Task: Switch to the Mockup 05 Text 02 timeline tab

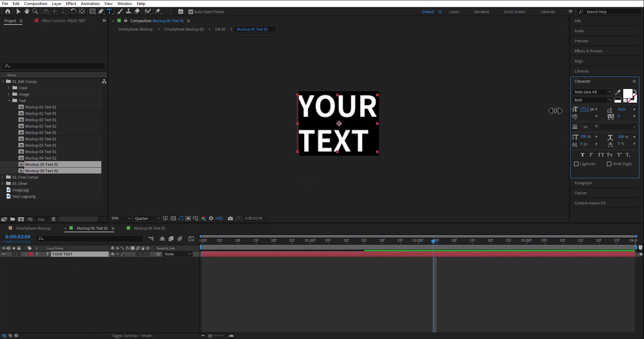Action: 150,228
